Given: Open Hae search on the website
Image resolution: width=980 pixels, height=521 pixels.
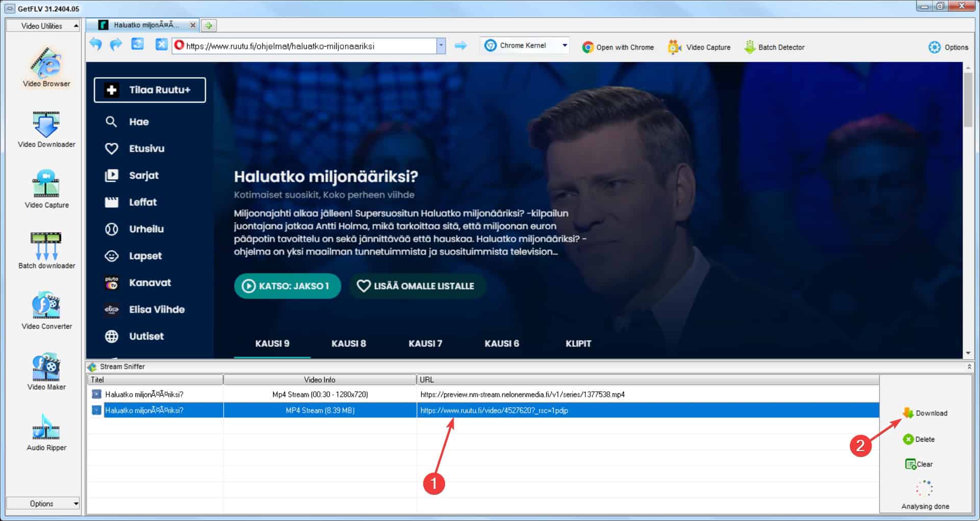Looking at the screenshot, I should click(128, 122).
